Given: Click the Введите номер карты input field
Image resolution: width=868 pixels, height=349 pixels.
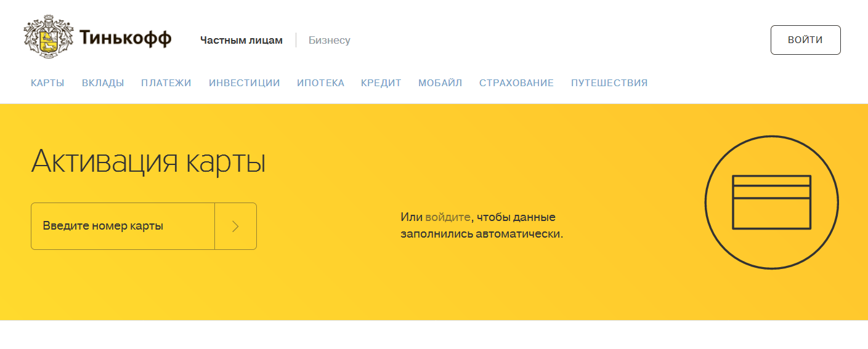Looking at the screenshot, I should point(123,226).
